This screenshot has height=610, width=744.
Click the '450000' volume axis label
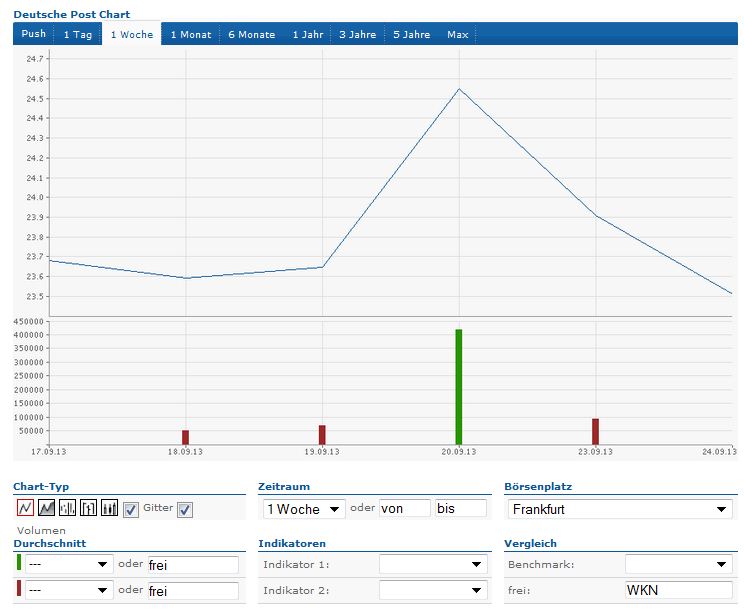[x=28, y=322]
